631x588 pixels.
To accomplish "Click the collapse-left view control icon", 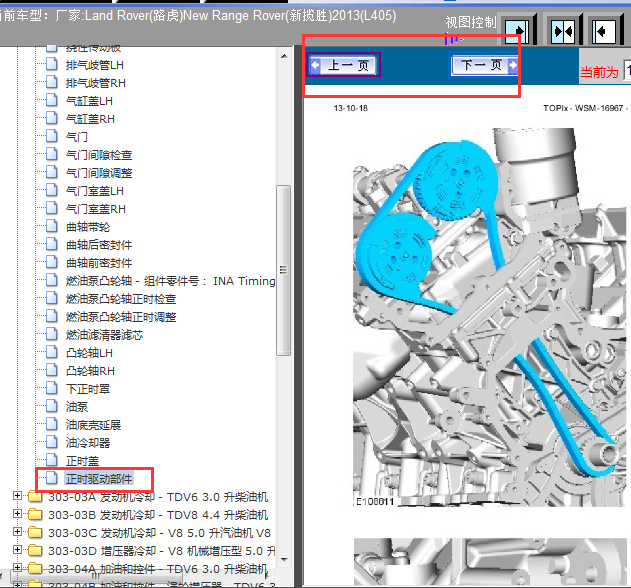I will click(x=604, y=31).
